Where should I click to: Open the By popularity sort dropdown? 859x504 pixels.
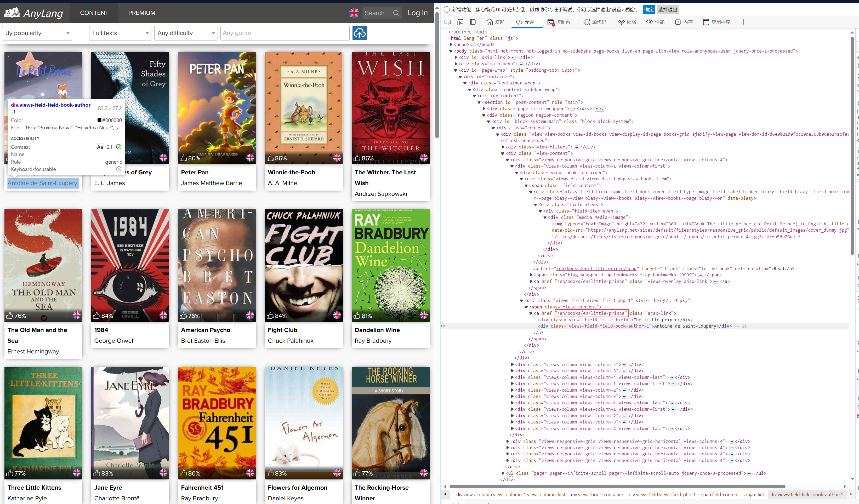tap(37, 33)
